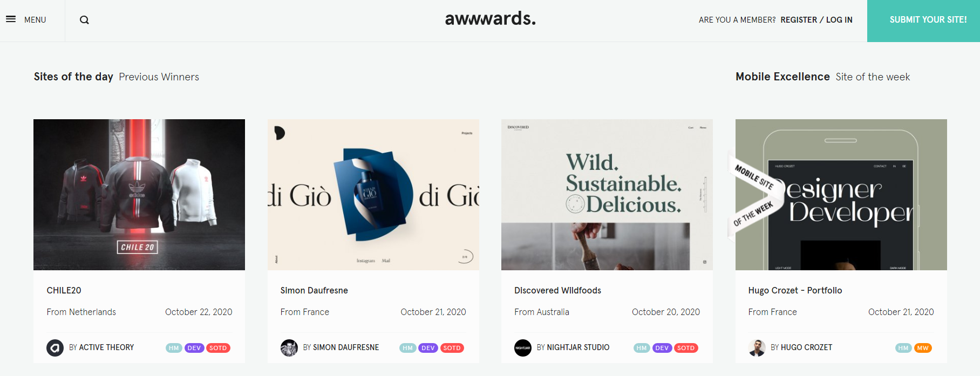Click the MW badge on Hugo Crozet card
This screenshot has height=376, width=980.
click(x=923, y=348)
